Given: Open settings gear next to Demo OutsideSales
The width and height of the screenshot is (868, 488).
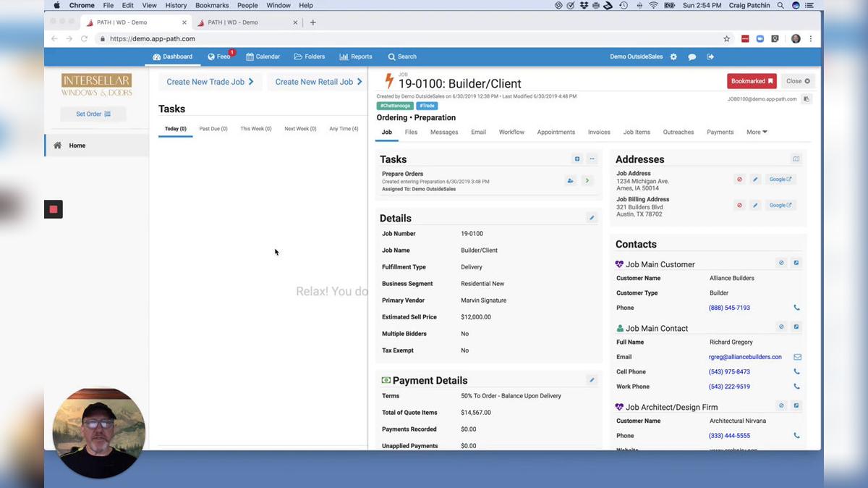Looking at the screenshot, I should pos(673,56).
